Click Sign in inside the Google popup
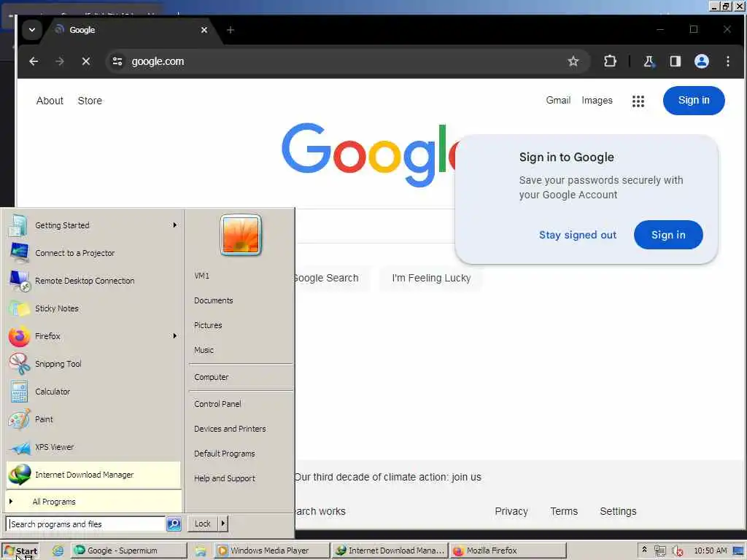Screen dimensions: 747x560 pyautogui.click(x=668, y=235)
